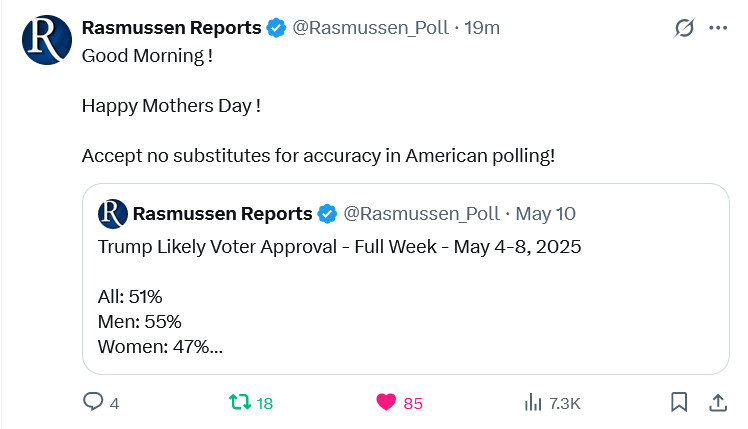748x429 pixels.
Task: Click the reply speech bubble icon
Action: 93,402
